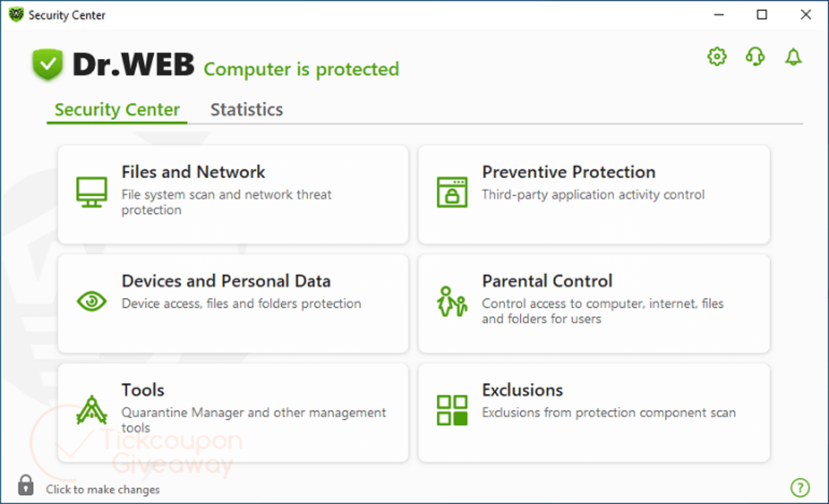The width and height of the screenshot is (829, 504).
Task: Click the help question mark icon
Action: (800, 487)
